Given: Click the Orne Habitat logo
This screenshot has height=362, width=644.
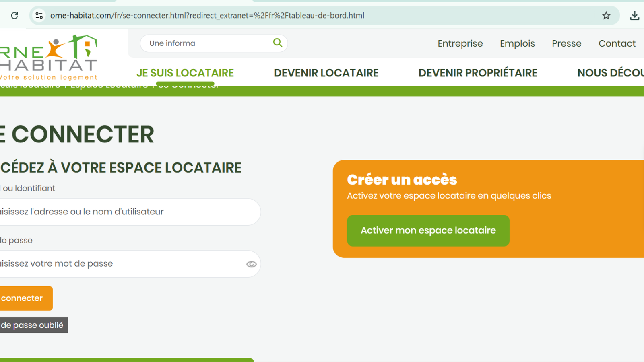Looking at the screenshot, I should [x=48, y=58].
